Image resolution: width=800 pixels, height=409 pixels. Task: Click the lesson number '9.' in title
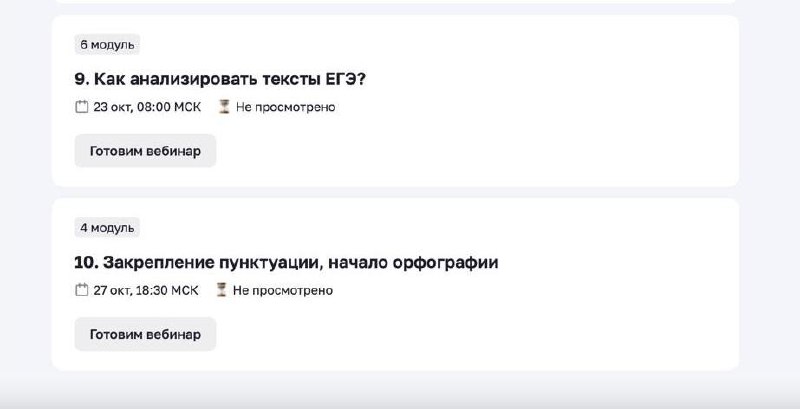[82, 79]
